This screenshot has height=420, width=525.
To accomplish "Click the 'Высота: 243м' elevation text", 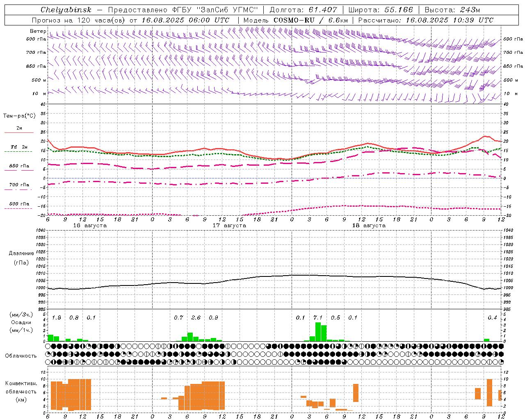I will coord(452,10).
